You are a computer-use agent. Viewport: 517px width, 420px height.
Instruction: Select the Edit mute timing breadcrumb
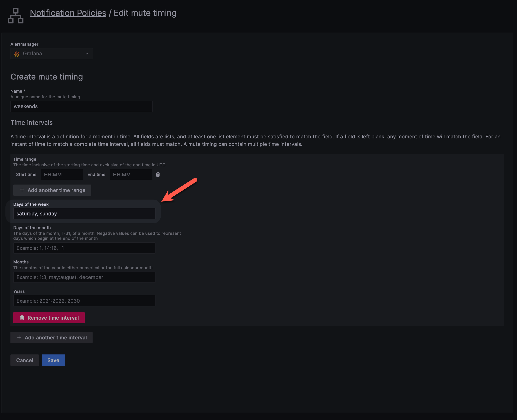click(x=145, y=13)
